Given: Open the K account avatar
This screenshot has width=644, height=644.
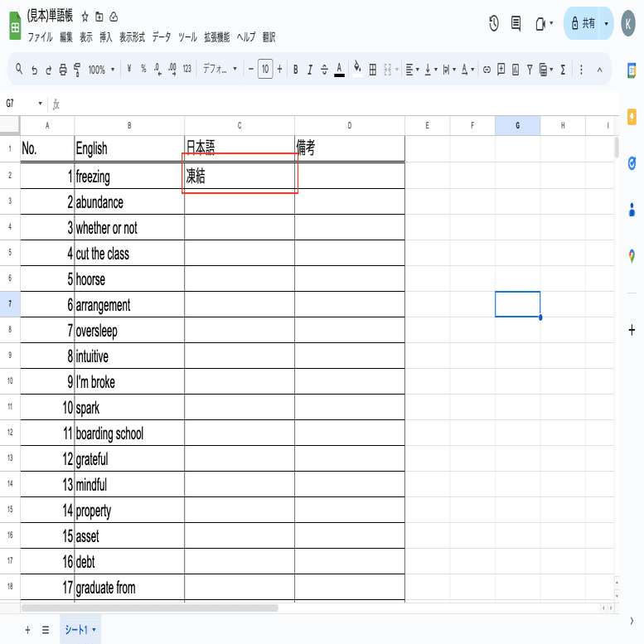Looking at the screenshot, I should (628, 23).
